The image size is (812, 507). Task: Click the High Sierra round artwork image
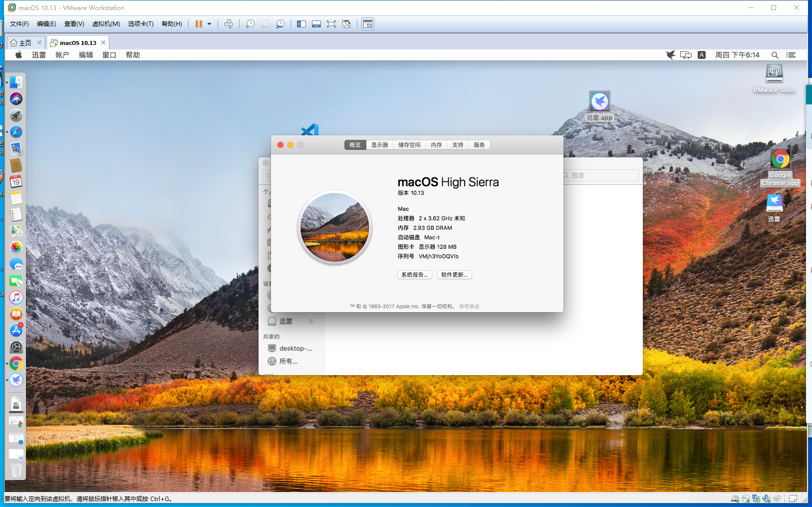(335, 227)
